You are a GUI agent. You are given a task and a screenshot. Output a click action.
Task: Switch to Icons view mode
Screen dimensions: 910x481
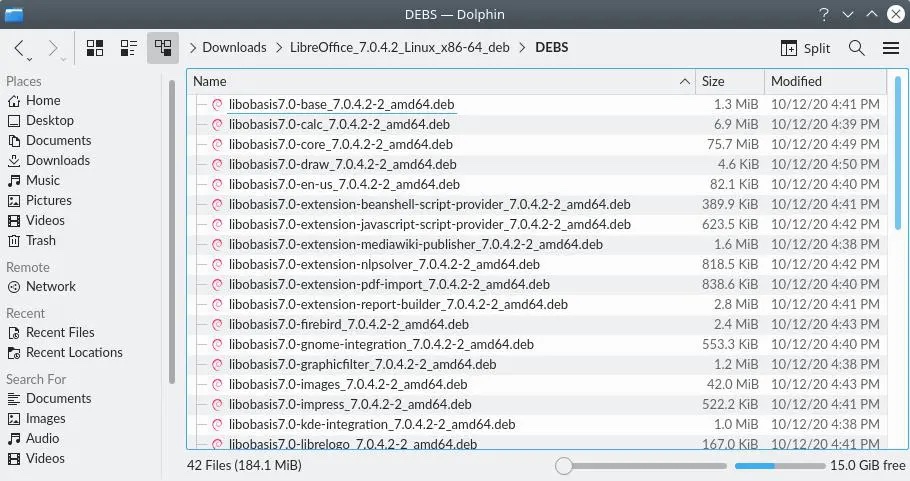click(x=95, y=48)
